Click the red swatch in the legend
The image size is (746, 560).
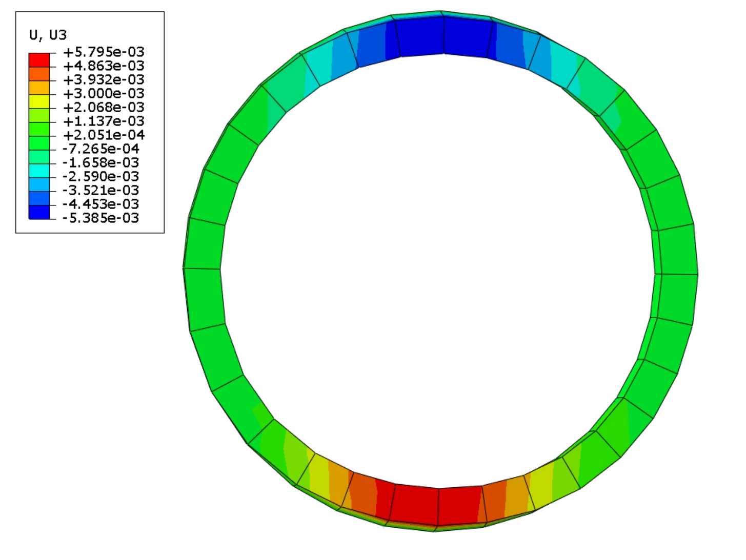click(39, 59)
